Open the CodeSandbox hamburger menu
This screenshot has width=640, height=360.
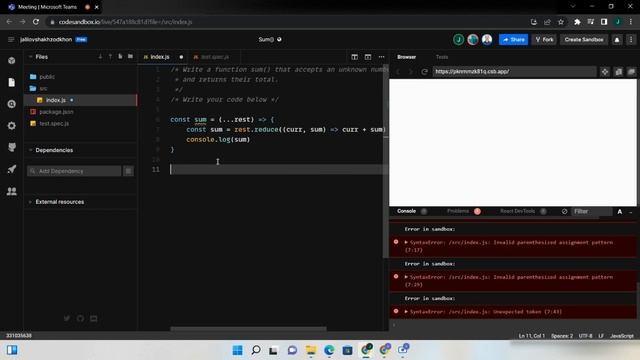coord(11,40)
